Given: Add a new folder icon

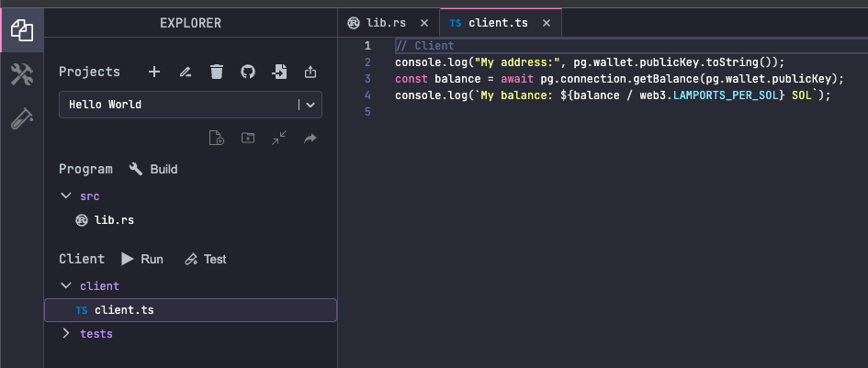Looking at the screenshot, I should pyautogui.click(x=248, y=138).
